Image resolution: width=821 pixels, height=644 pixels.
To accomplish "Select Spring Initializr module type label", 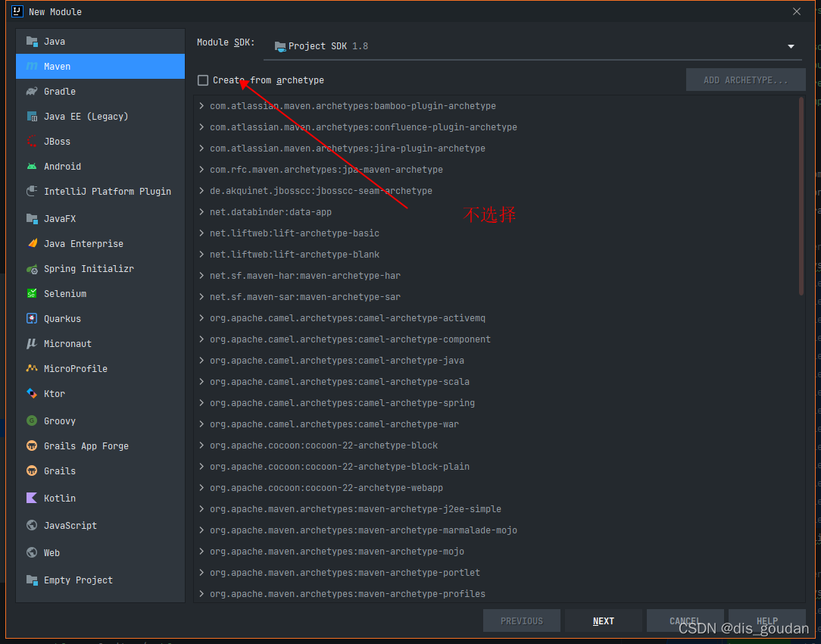I will [89, 269].
